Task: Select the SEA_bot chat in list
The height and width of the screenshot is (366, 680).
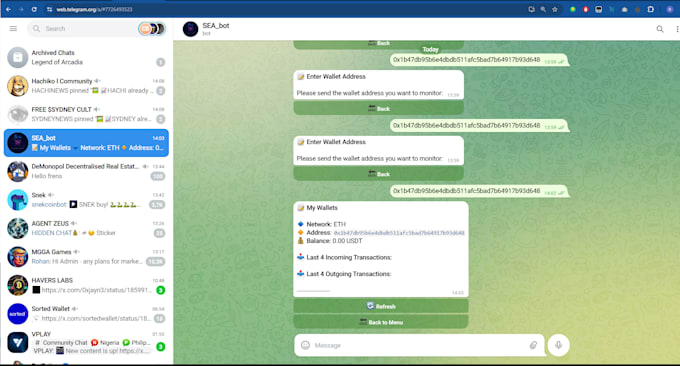Action: [86, 143]
